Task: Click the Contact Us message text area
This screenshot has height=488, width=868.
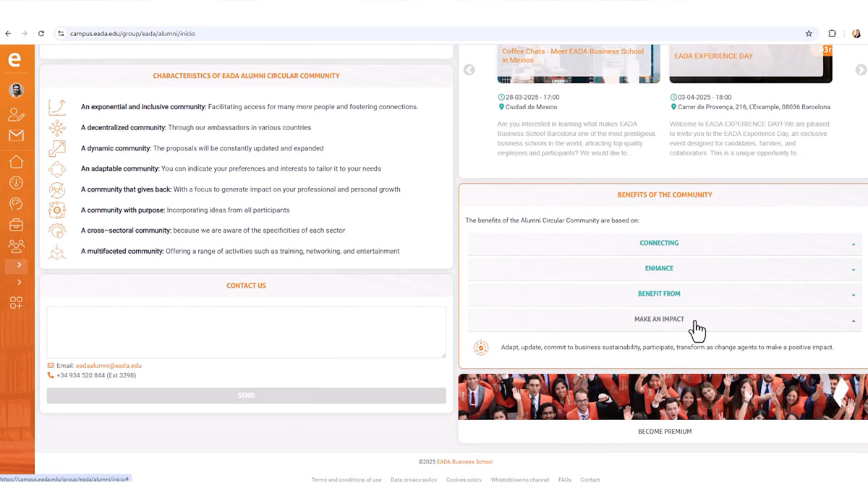Action: pyautogui.click(x=246, y=332)
